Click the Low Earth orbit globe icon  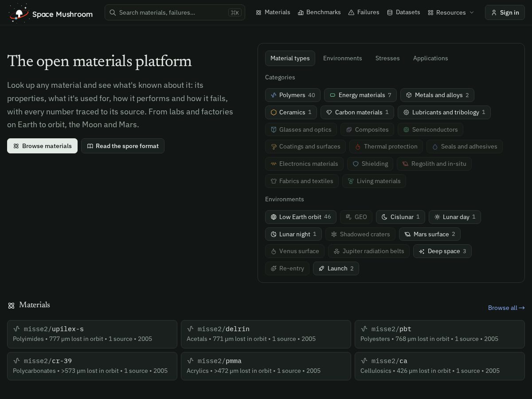[x=274, y=217]
